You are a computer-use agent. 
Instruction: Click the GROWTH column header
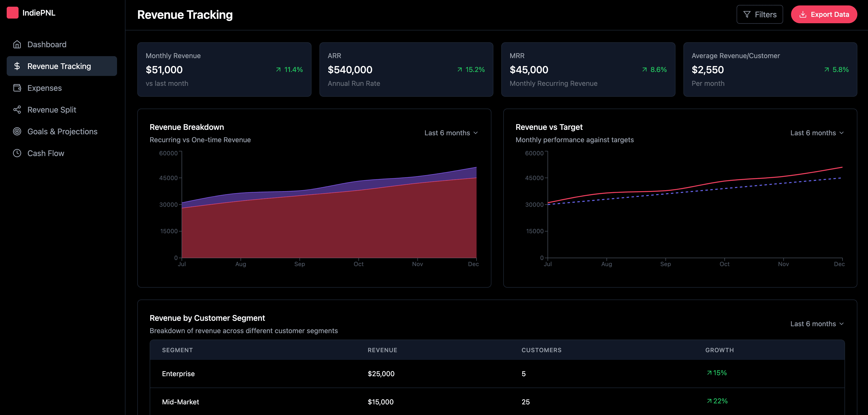click(719, 350)
